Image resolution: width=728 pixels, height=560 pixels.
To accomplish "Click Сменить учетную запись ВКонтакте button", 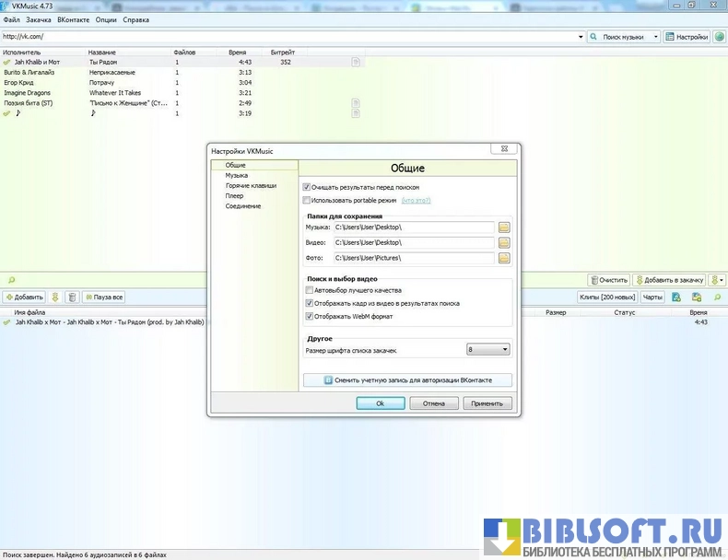I will pos(407,379).
